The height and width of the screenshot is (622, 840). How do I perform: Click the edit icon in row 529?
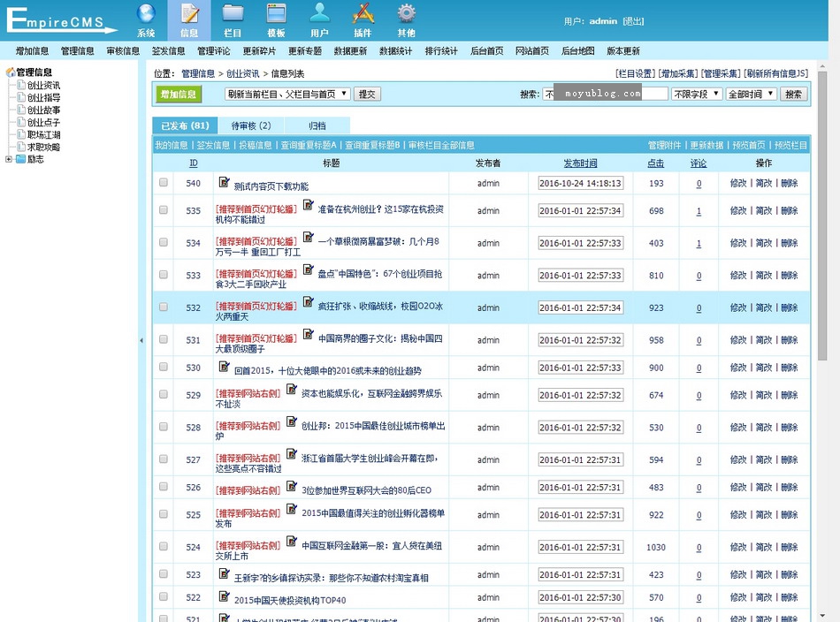(292, 389)
